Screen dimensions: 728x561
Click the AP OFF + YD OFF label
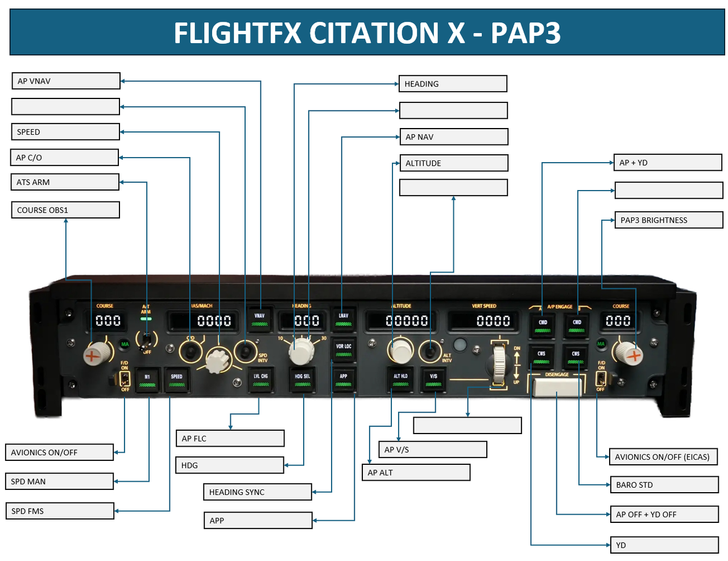tap(664, 514)
